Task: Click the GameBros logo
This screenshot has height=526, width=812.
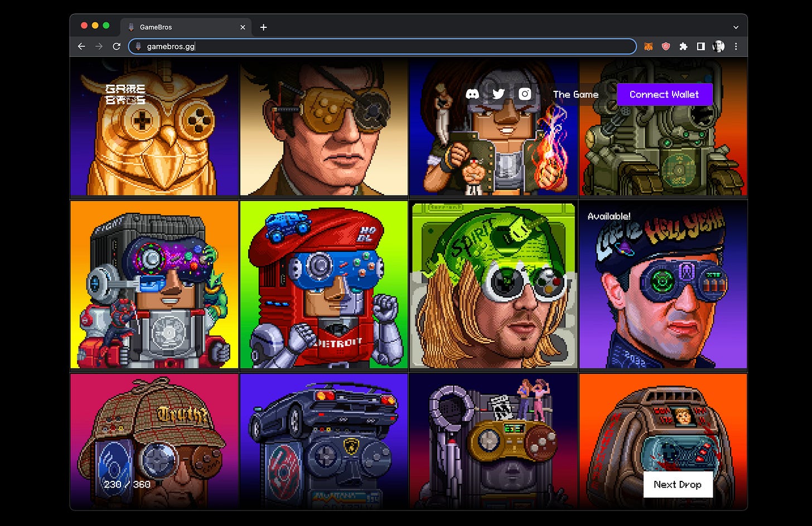Action: pos(125,94)
